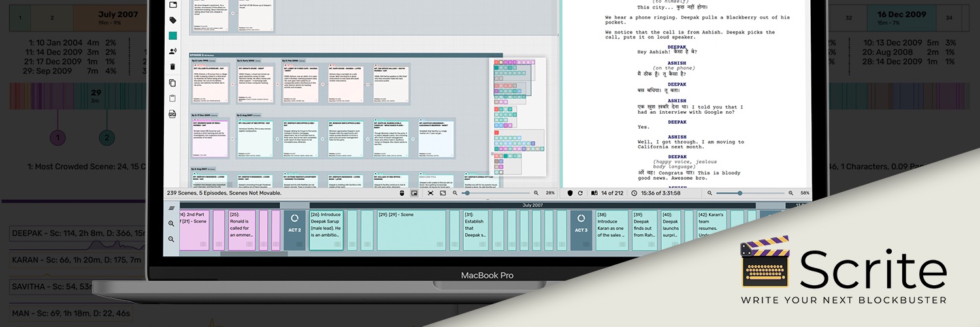
Task: Click the structure canvas minimap overview panel
Action: (x=517, y=117)
